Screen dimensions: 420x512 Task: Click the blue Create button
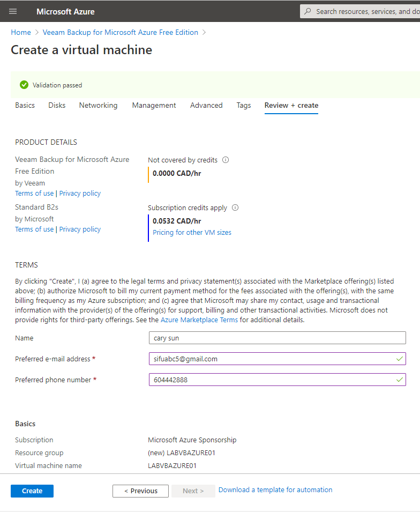click(32, 491)
